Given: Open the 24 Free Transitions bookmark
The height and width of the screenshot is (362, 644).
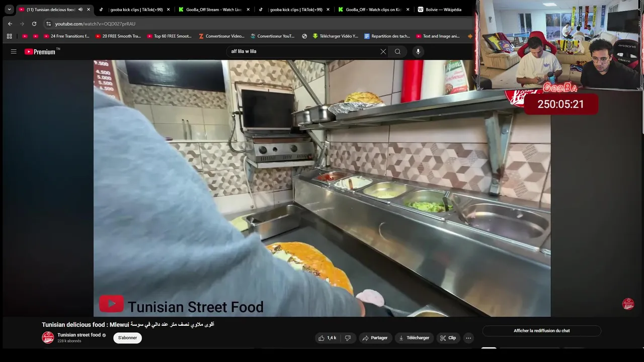Looking at the screenshot, I should pyautogui.click(x=66, y=36).
